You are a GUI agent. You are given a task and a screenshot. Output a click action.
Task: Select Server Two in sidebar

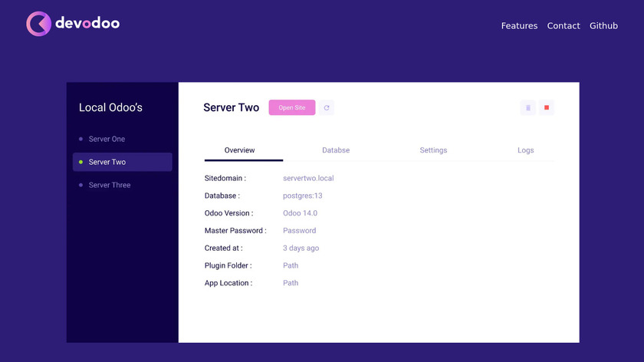(x=123, y=162)
